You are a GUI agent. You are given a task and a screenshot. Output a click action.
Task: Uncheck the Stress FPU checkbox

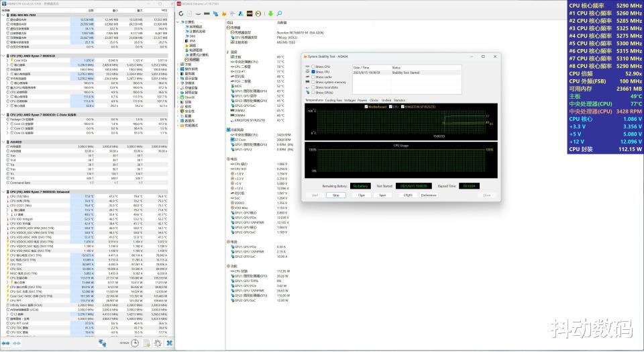pos(313,71)
